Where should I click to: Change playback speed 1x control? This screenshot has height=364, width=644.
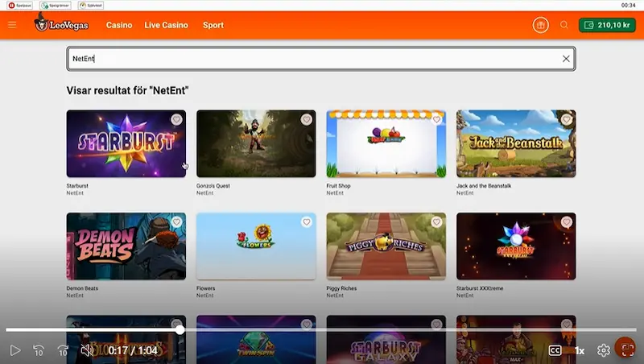(x=579, y=350)
